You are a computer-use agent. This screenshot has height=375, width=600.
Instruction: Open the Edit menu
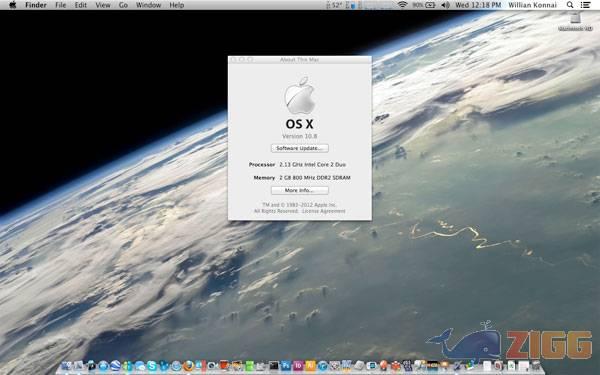(80, 5)
